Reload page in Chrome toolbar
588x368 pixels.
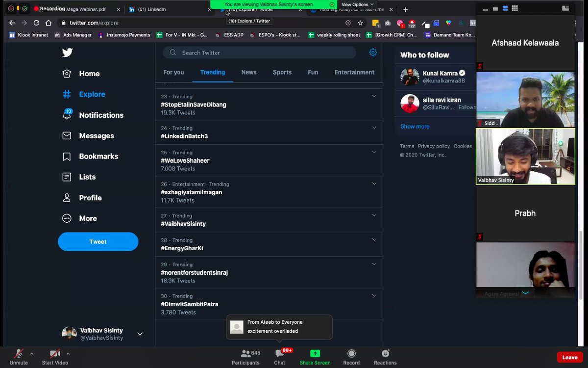36,23
